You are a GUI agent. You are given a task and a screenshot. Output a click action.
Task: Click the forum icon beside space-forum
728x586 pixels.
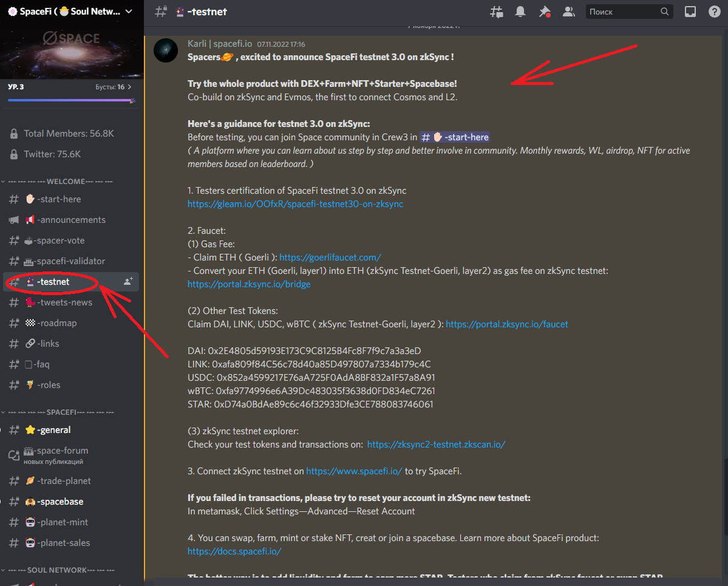[14, 455]
